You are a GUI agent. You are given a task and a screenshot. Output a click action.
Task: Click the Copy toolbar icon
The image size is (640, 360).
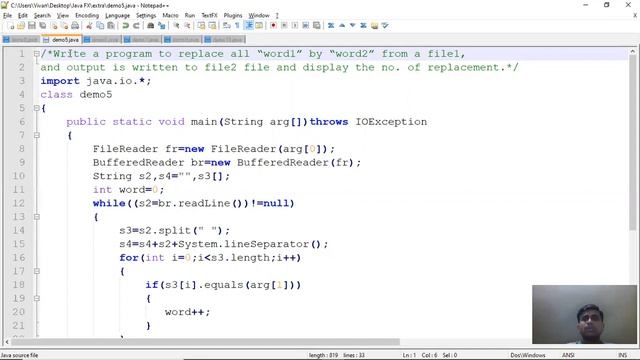[100, 26]
